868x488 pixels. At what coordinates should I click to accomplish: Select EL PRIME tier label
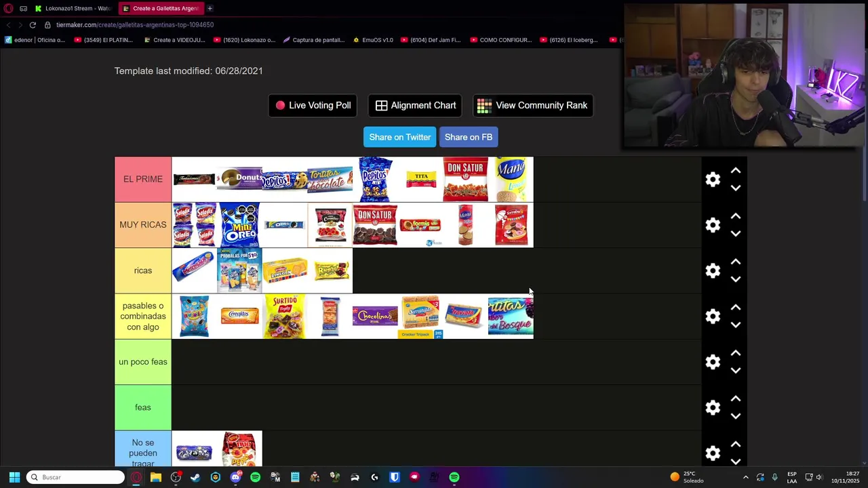pyautogui.click(x=143, y=179)
